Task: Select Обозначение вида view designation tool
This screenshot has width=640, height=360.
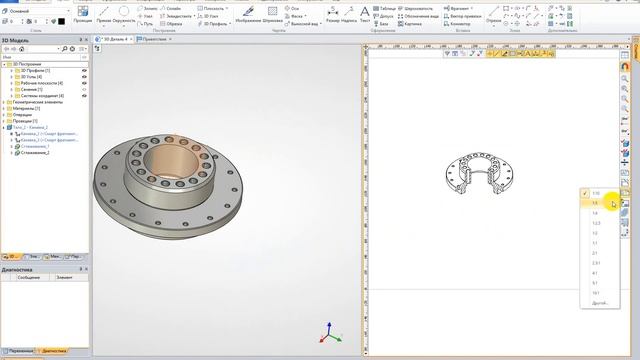Action: [x=418, y=16]
